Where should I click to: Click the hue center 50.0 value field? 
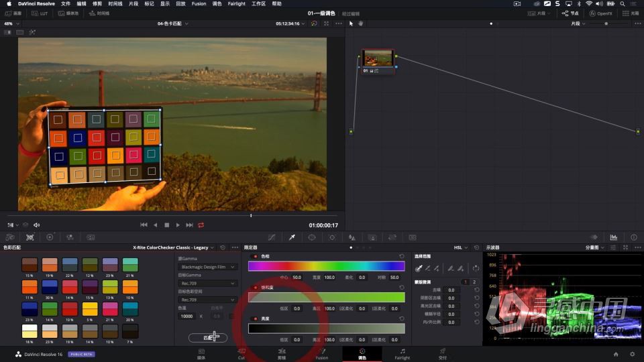[x=297, y=278]
